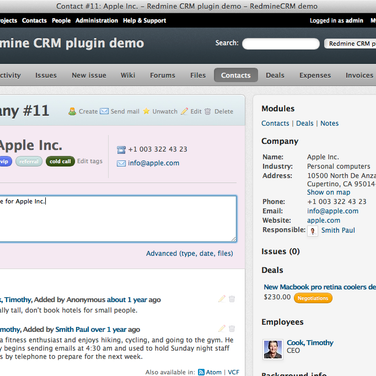376x376 pixels.
Task: Open Notes link under Modules
Action: coord(329,123)
